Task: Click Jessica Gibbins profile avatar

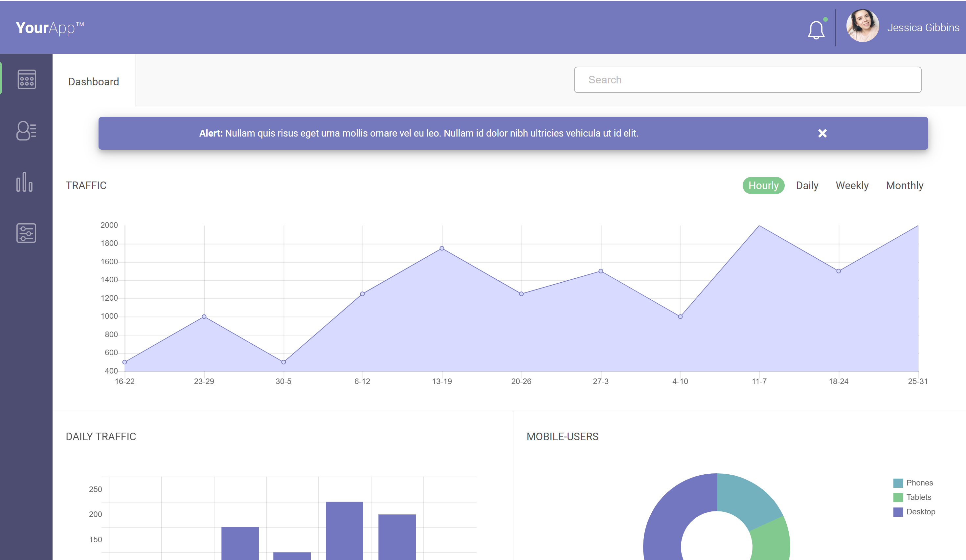Action: pyautogui.click(x=863, y=26)
